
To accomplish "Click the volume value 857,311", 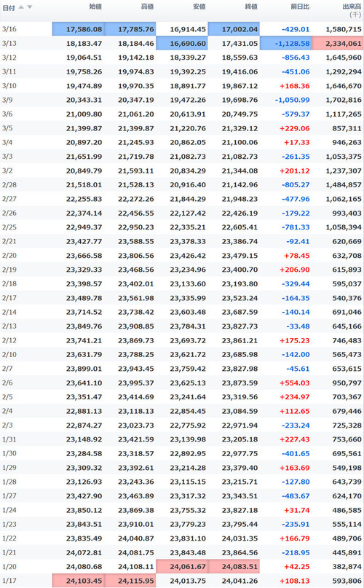I will click(x=347, y=128).
